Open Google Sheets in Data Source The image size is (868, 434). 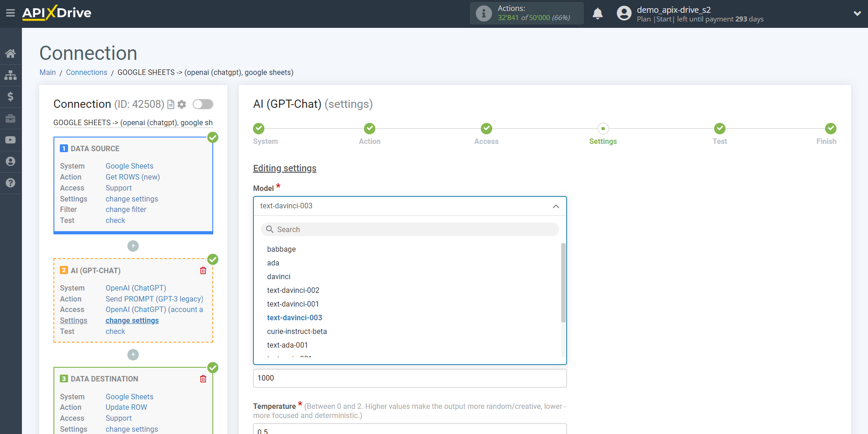(130, 166)
